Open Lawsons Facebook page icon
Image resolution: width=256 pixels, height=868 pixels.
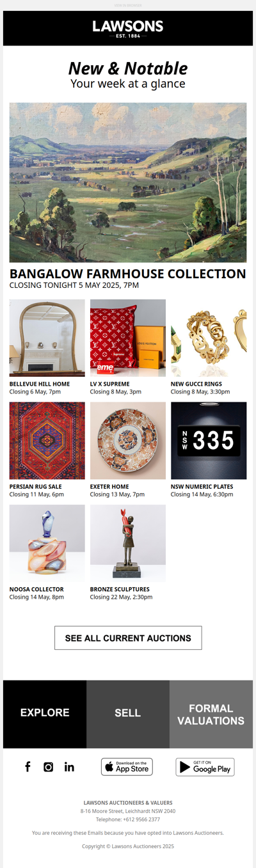(28, 767)
